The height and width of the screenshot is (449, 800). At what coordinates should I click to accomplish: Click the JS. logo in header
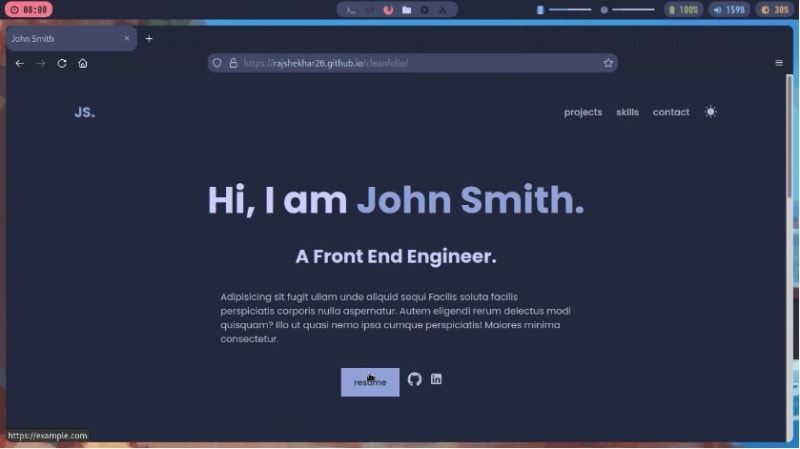85,112
